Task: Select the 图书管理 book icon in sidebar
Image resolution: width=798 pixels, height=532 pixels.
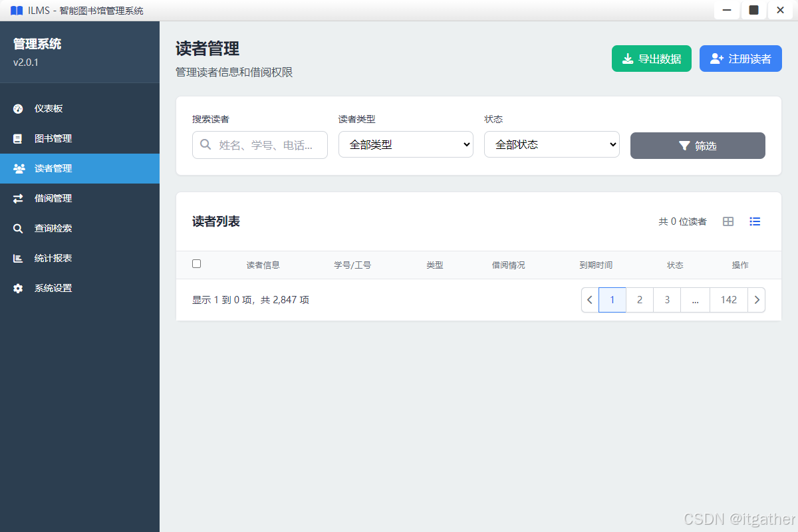Action: click(17, 138)
